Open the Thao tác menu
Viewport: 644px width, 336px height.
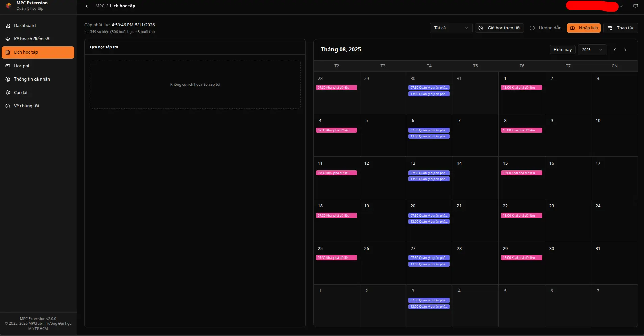[x=620, y=28]
